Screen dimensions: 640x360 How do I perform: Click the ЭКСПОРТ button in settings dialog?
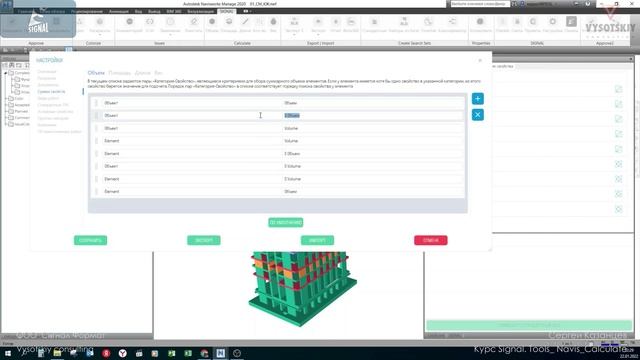(204, 240)
